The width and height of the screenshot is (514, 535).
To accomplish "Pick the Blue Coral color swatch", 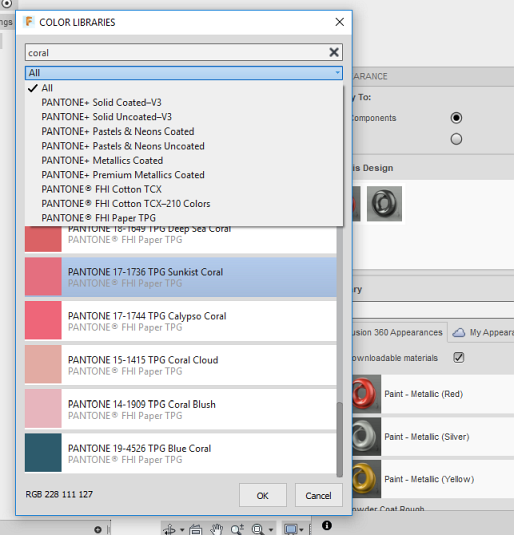I will coord(43,452).
